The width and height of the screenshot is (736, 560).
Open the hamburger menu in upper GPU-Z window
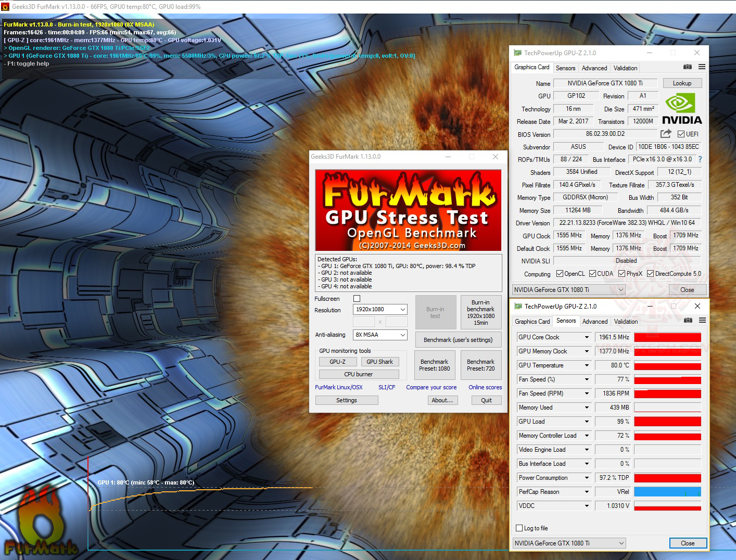point(702,67)
